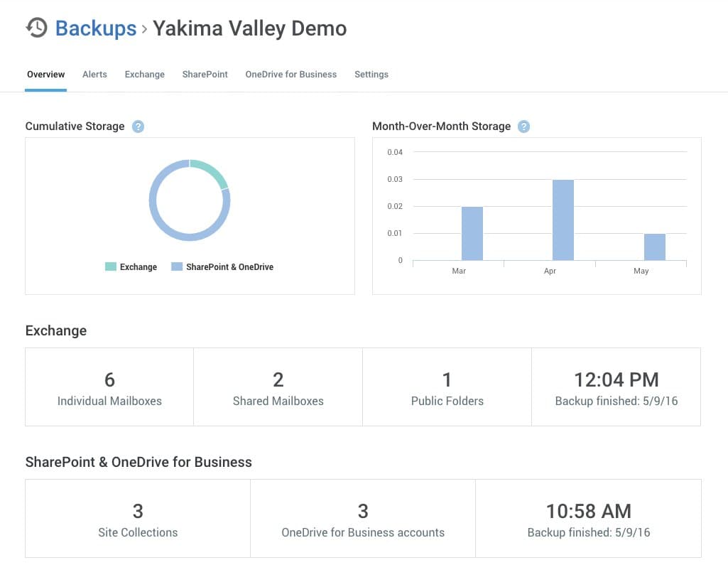Click the Yakima Valley Demo breadcrumb title

tap(250, 28)
